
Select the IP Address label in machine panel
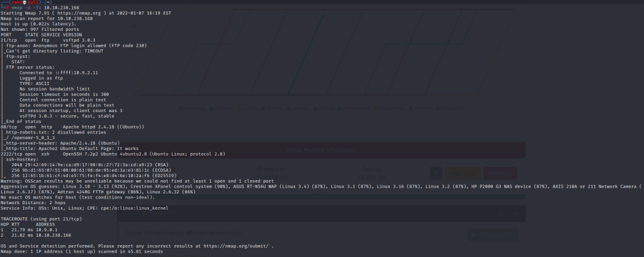coord(269,169)
